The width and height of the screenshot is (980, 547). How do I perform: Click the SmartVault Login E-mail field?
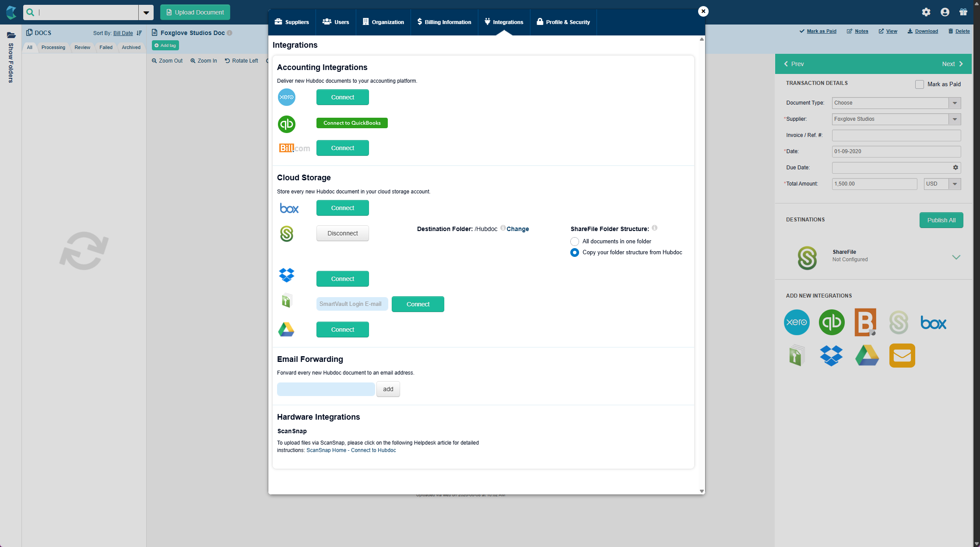pyautogui.click(x=352, y=304)
